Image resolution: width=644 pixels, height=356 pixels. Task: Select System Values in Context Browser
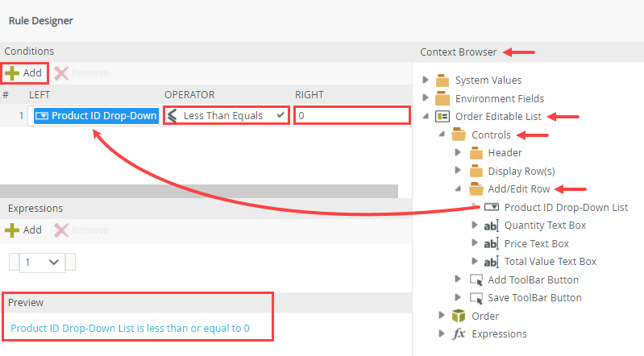click(x=488, y=80)
